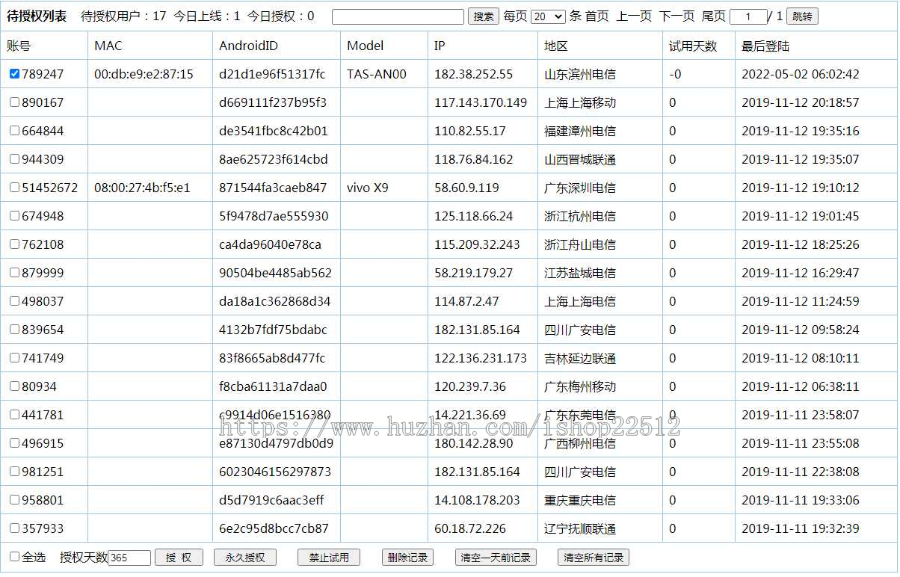The width and height of the screenshot is (900, 577).
Task: Click the 清空所有记录 clear all button
Action: (x=593, y=557)
